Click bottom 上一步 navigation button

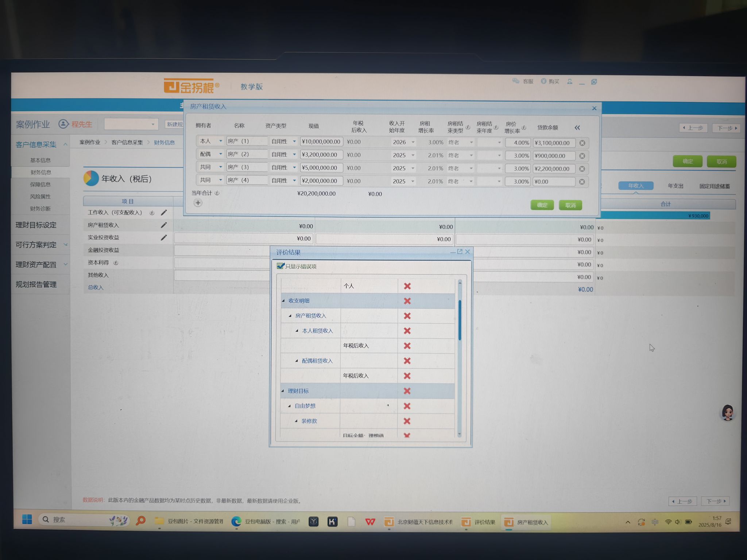pos(682,501)
